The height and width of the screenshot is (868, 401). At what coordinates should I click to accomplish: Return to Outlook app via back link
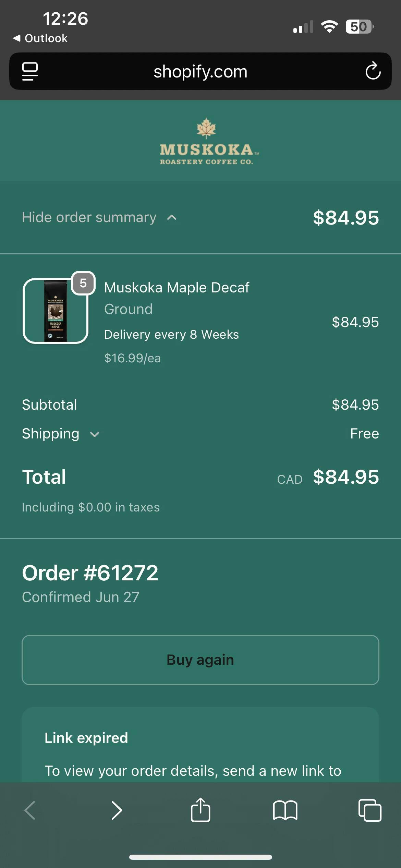tap(40, 38)
